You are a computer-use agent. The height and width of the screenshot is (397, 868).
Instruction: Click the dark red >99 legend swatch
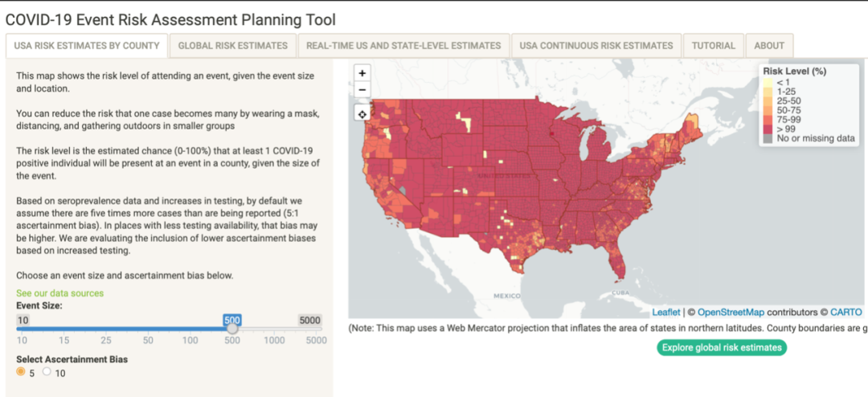click(768, 129)
